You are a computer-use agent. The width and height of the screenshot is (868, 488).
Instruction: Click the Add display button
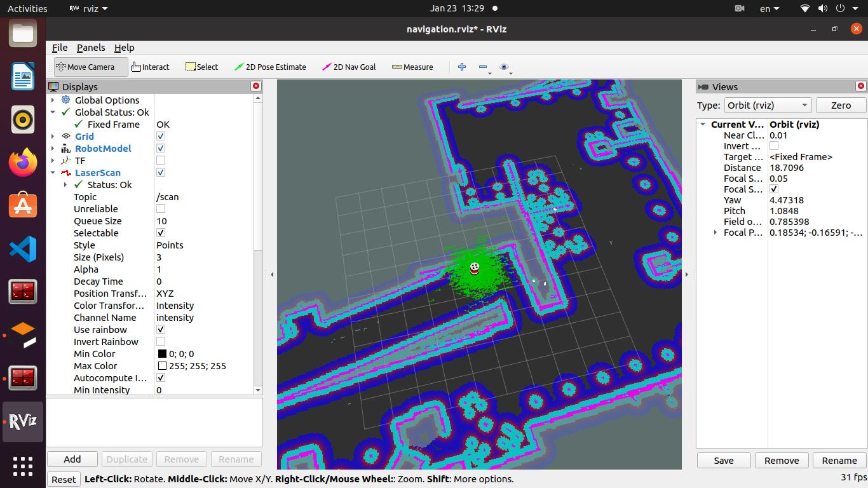(x=72, y=459)
